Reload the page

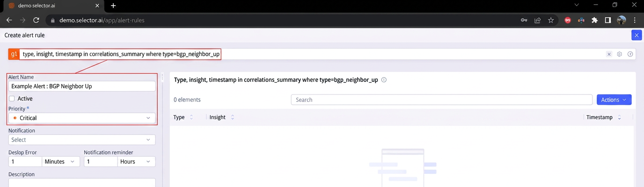tap(36, 21)
